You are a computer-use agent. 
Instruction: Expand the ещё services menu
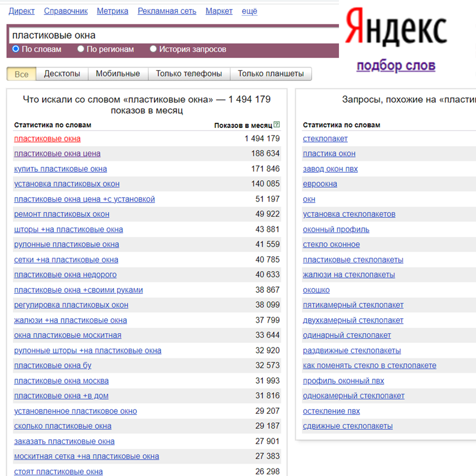pyautogui.click(x=249, y=11)
